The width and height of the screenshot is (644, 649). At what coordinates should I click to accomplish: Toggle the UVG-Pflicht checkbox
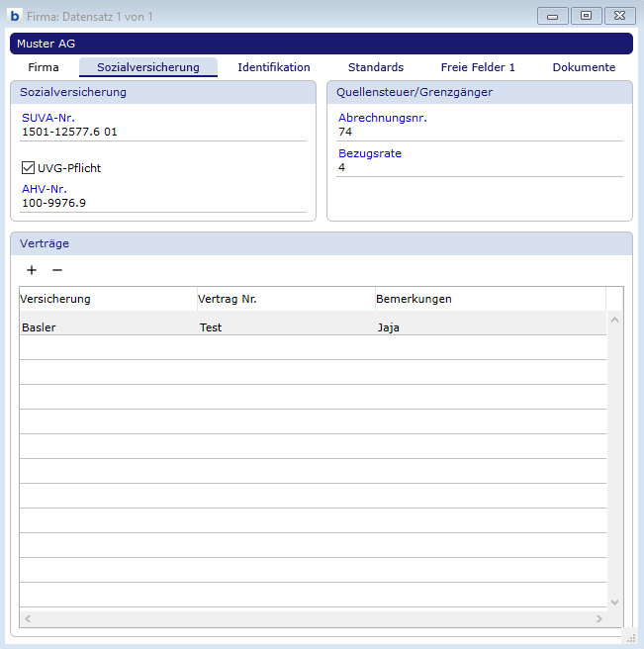[x=28, y=168]
